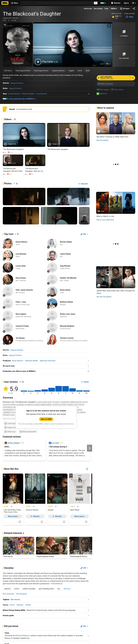Viewport: 138px width, 644px height.
Task: Click the Rate star icon
Action: [127, 17]
